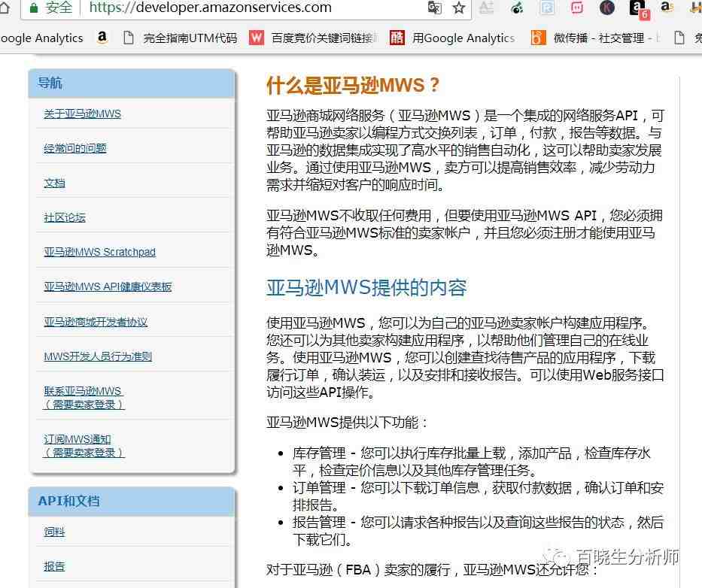Click the API和文档 panel header
The width and height of the screenshot is (702, 588).
(132, 501)
